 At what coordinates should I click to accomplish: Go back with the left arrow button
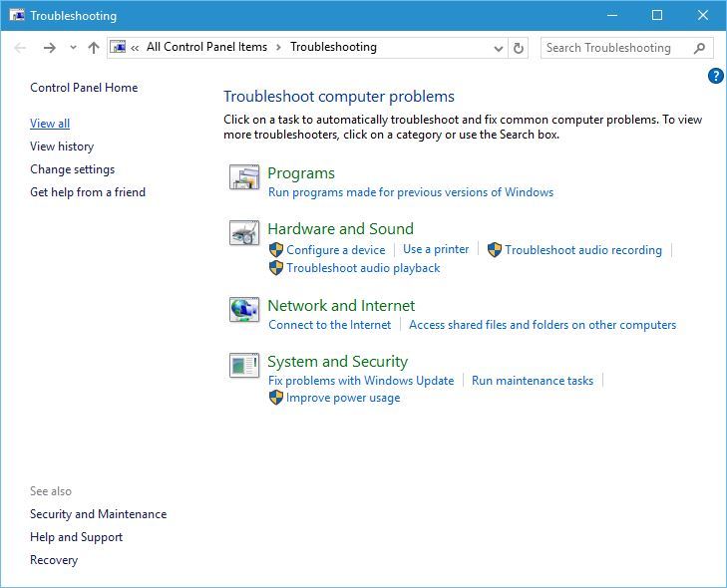20,48
